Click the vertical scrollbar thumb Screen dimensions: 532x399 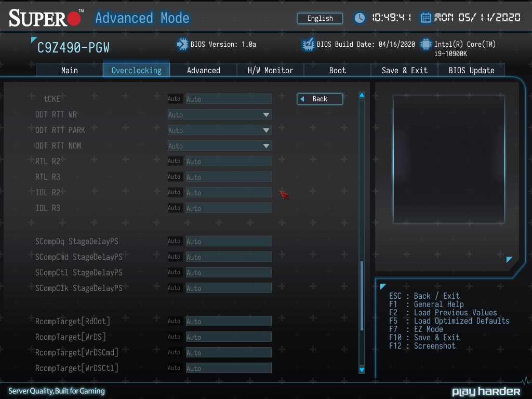[362, 295]
